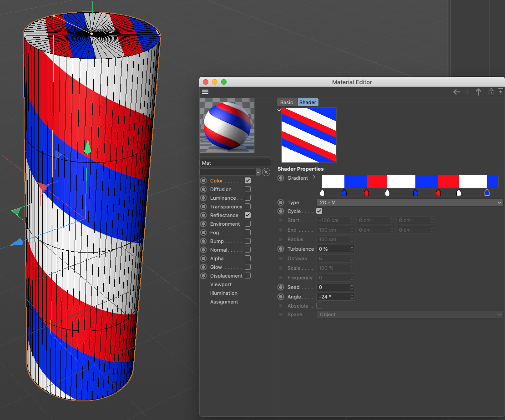The height and width of the screenshot is (420, 505).
Task: Enable the Environment channel checkbox
Action: 247,223
